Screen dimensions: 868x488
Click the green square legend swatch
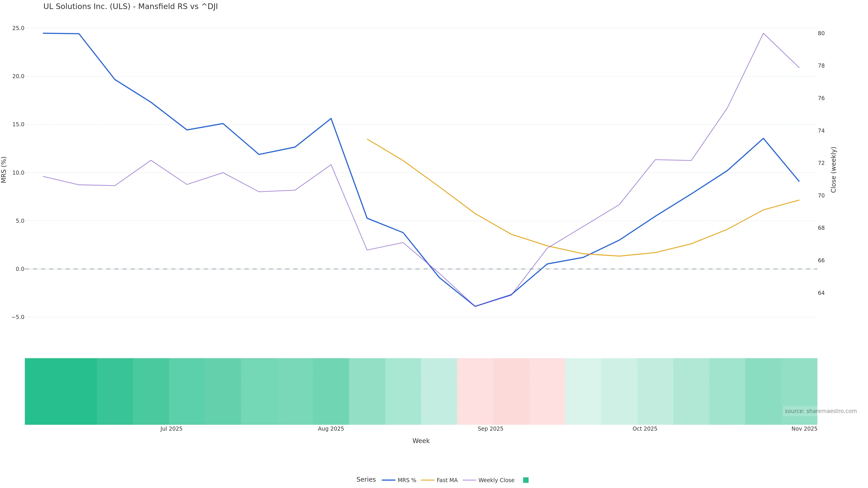[526, 480]
